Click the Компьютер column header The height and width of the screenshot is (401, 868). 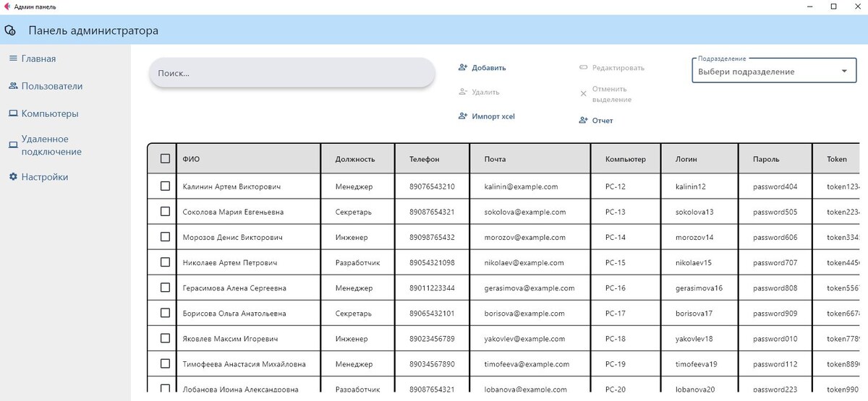[x=626, y=159]
